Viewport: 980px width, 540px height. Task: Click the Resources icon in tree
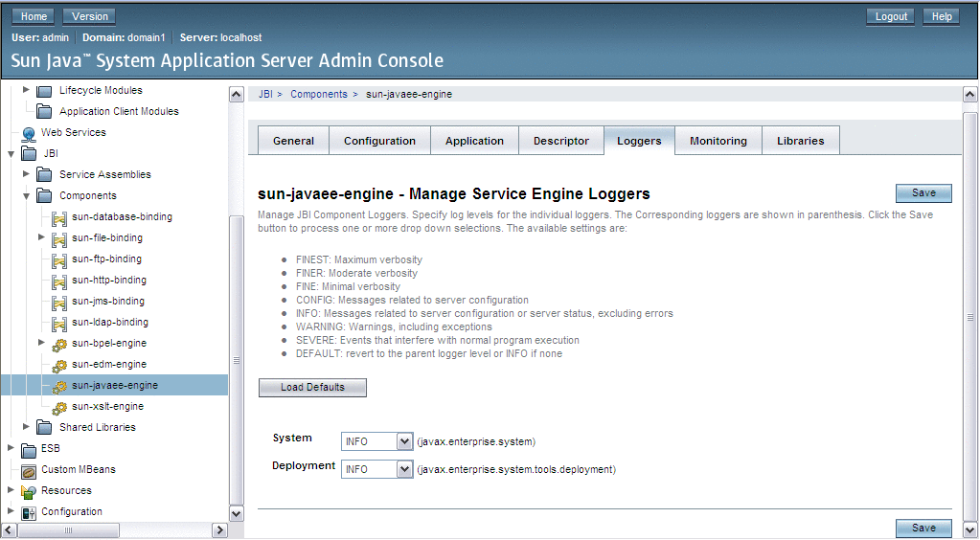(29, 492)
